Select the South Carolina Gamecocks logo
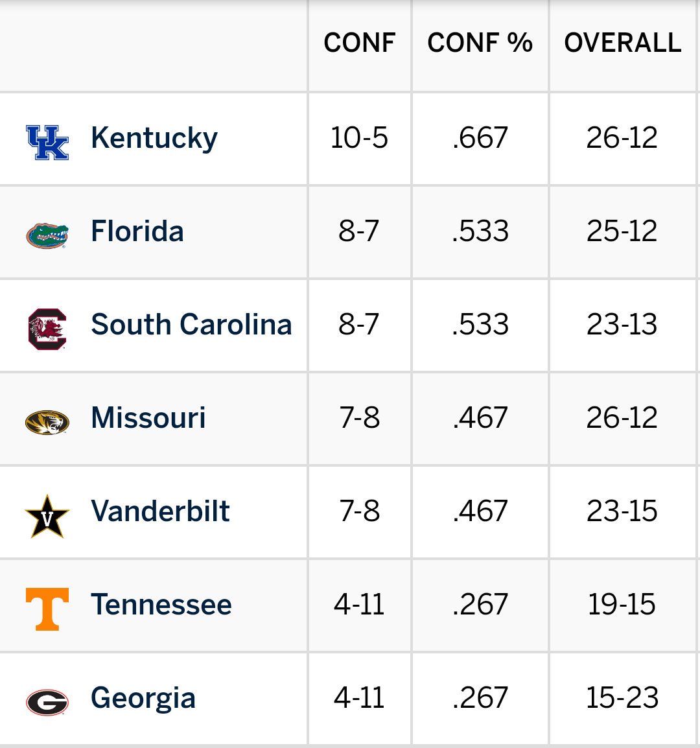Image resolution: width=700 pixels, height=748 pixels. coord(47,329)
